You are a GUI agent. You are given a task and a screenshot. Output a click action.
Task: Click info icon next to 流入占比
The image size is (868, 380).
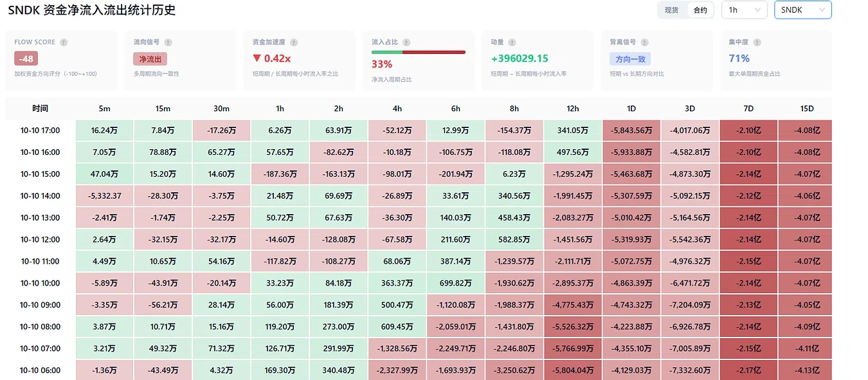[406, 42]
